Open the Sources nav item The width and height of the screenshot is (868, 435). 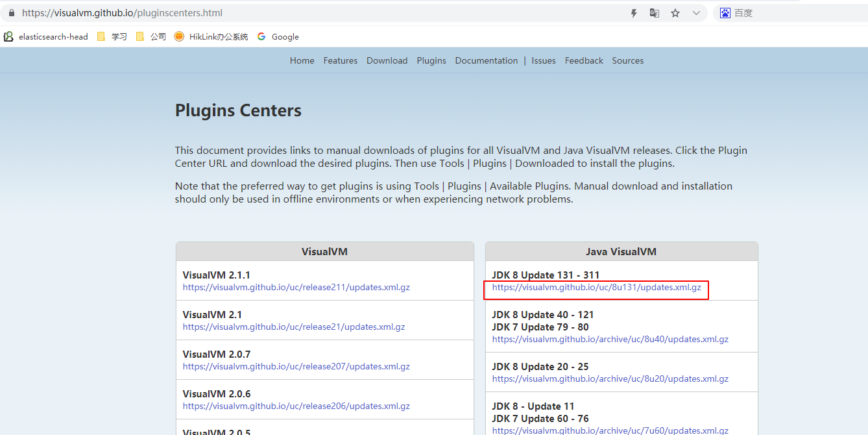point(628,60)
